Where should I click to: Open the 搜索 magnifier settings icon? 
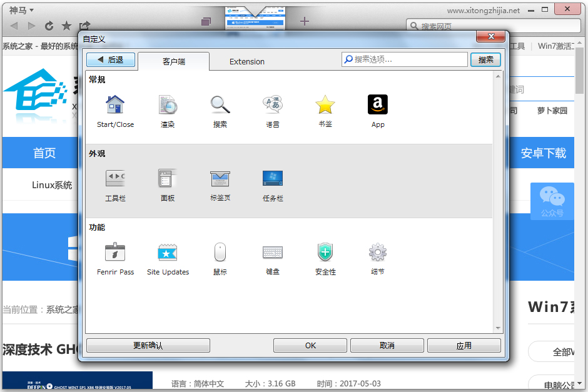[220, 104]
